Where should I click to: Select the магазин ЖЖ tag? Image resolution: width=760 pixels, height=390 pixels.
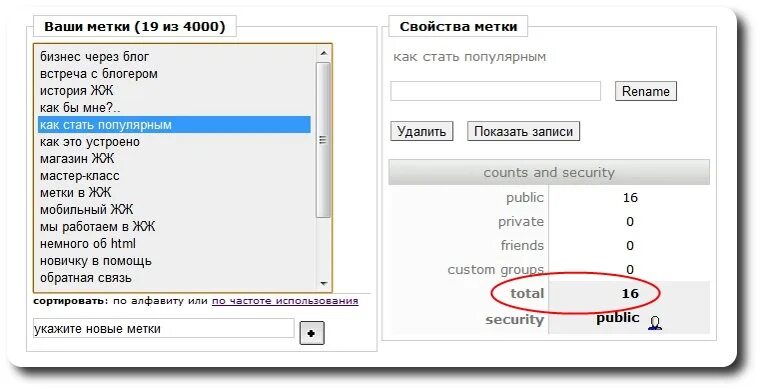pos(174,158)
